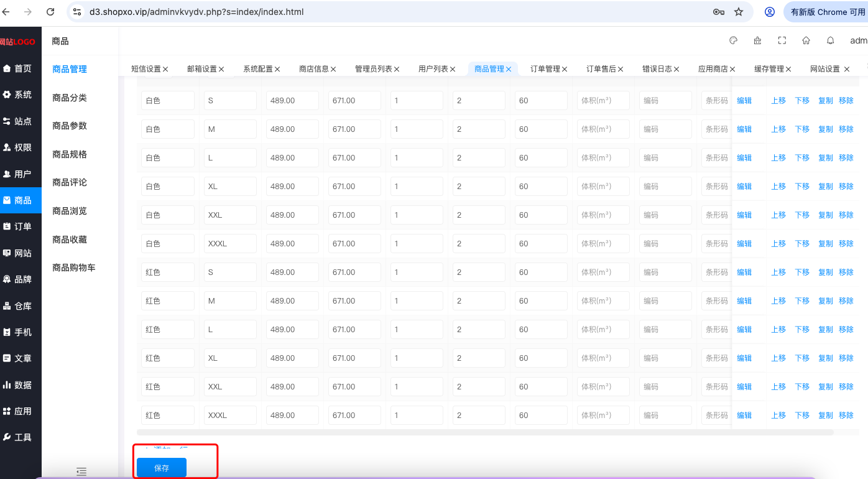Select 商品规格 in the submenu
This screenshot has width=868, height=479.
click(70, 154)
